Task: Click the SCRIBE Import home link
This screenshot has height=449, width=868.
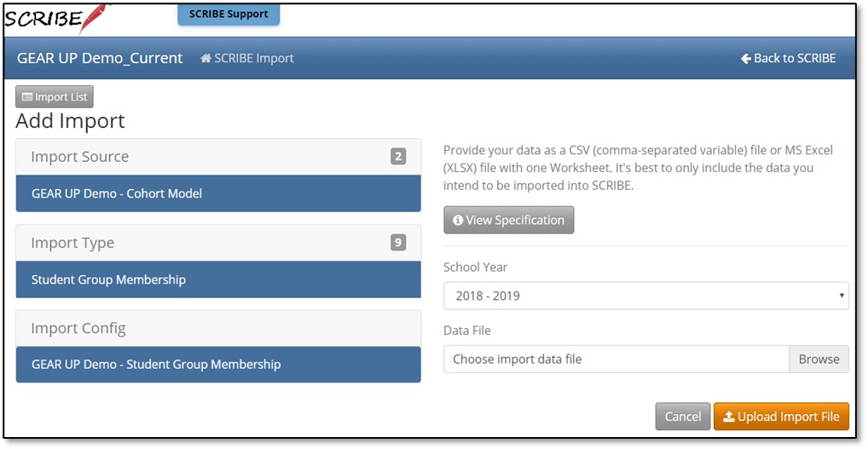Action: 247,58
